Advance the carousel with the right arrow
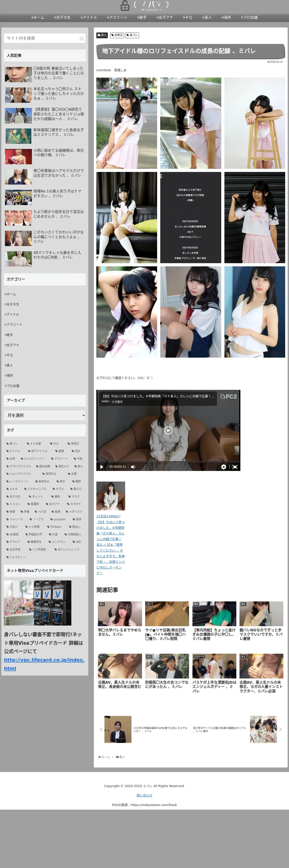This screenshot has height=868, width=289. click(280, 729)
